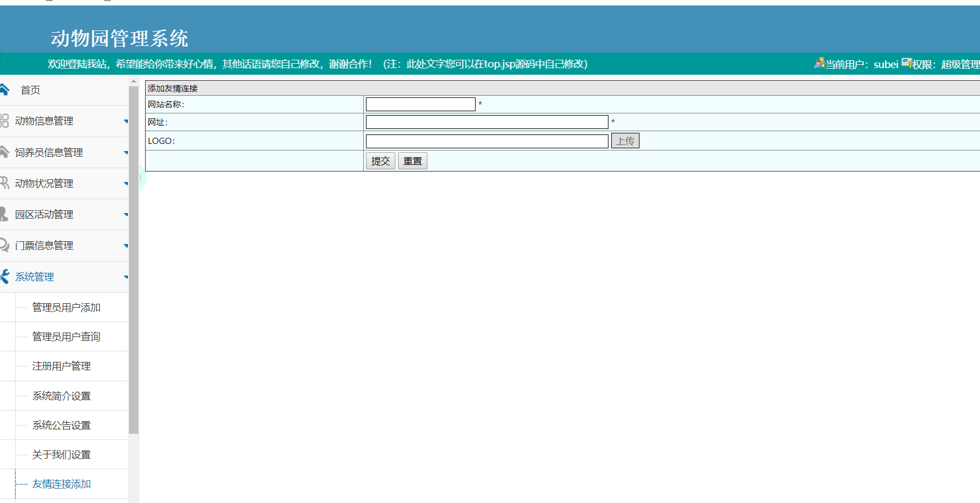980x503 pixels.
Task: Open the 动物信息管理 menu
Action: (x=44, y=121)
